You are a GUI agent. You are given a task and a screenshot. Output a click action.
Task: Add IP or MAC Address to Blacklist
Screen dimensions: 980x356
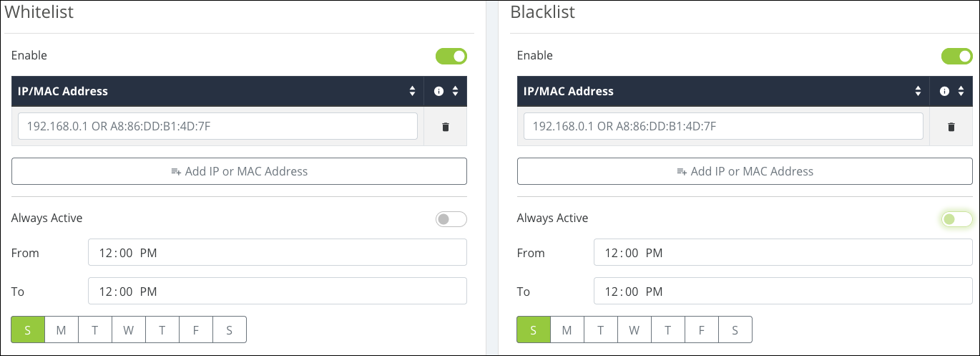point(745,171)
